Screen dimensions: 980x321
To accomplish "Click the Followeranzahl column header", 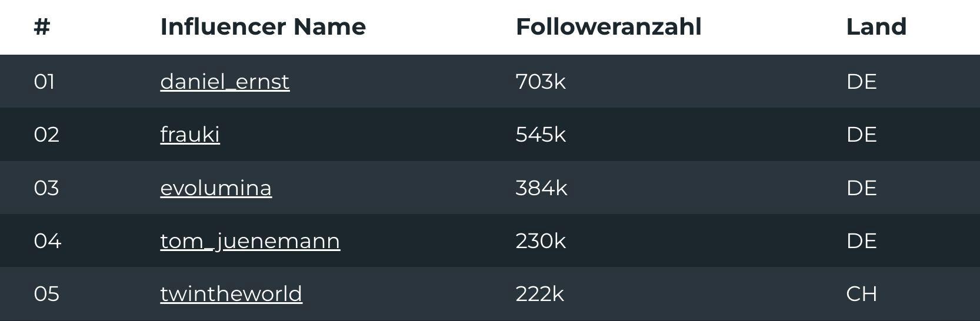I will (x=608, y=27).
